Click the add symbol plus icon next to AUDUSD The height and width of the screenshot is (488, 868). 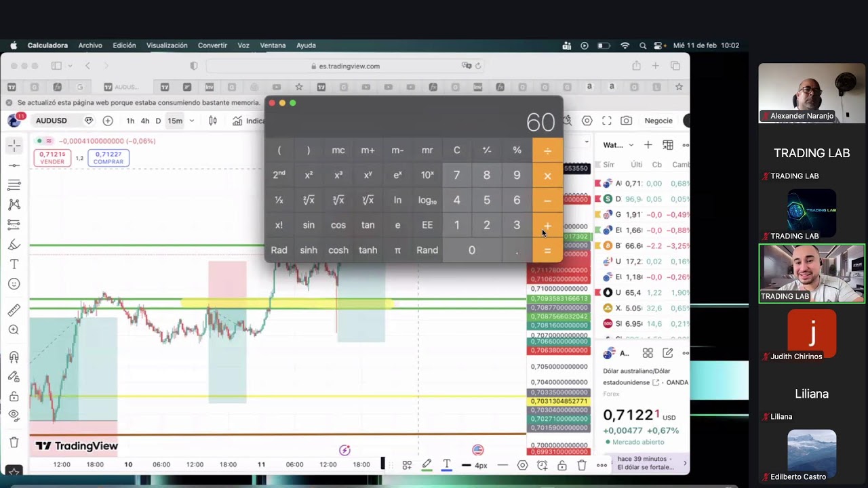108,121
